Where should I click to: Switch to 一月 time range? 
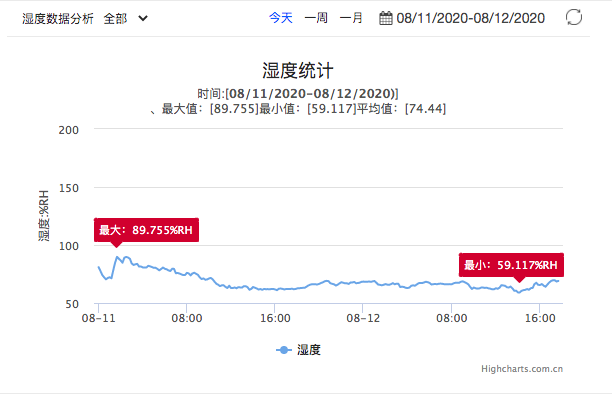click(x=351, y=18)
